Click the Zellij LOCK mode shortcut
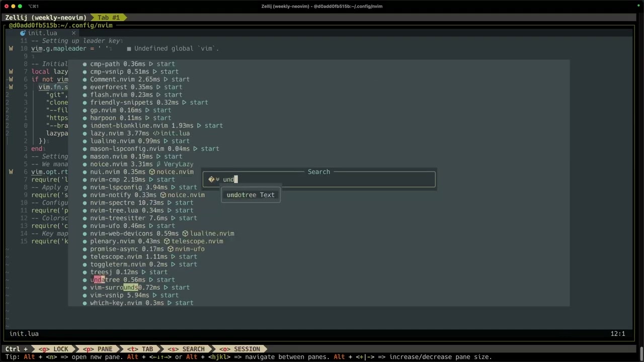The image size is (644, 362). point(53,349)
